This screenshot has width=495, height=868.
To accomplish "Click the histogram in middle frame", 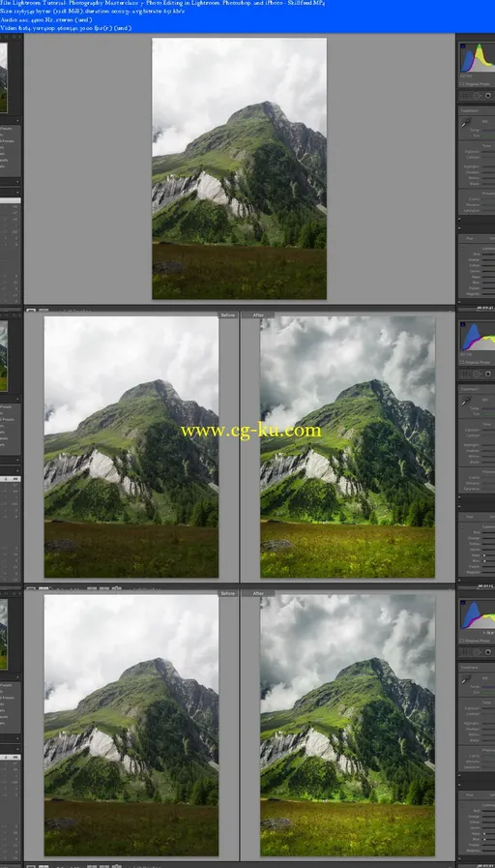I will coord(478,337).
